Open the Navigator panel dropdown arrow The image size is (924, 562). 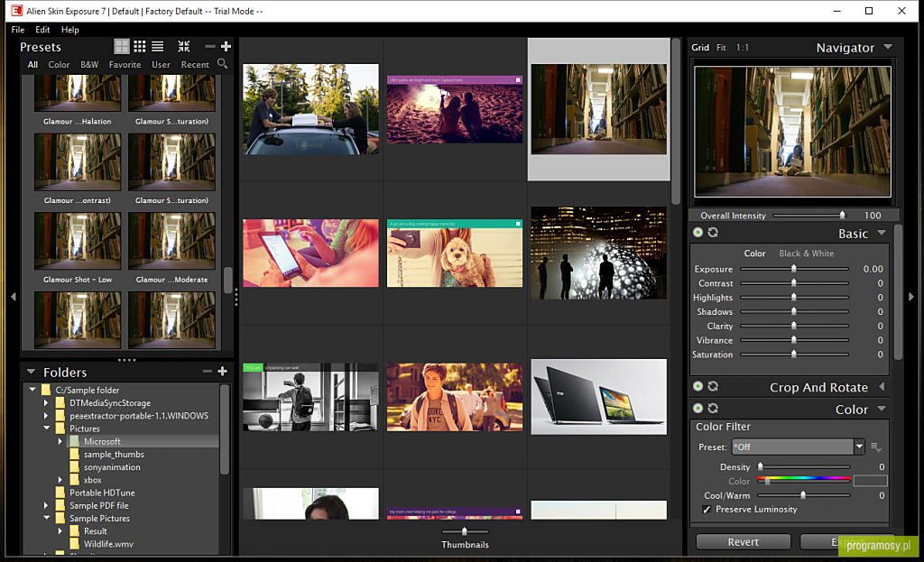[x=888, y=47]
